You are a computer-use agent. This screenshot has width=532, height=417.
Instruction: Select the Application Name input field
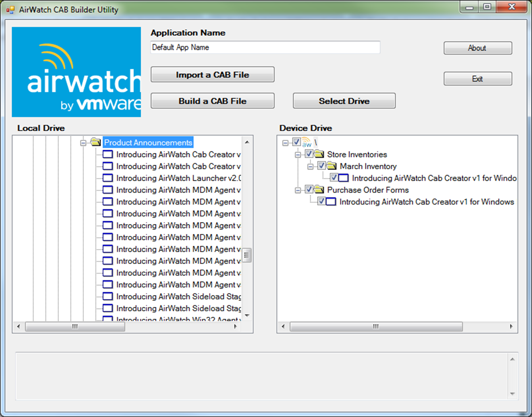[x=265, y=47]
